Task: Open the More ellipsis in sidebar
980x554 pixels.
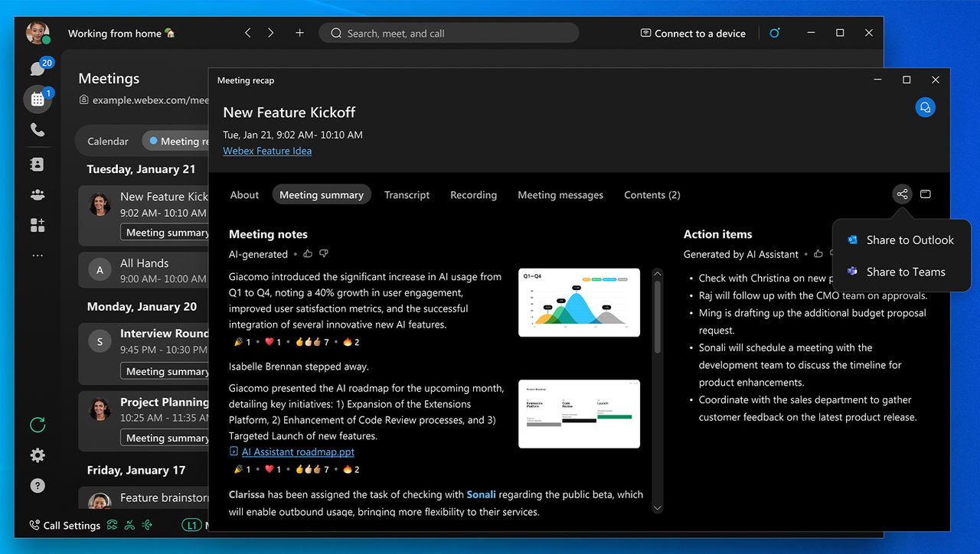Action: pos(38,256)
